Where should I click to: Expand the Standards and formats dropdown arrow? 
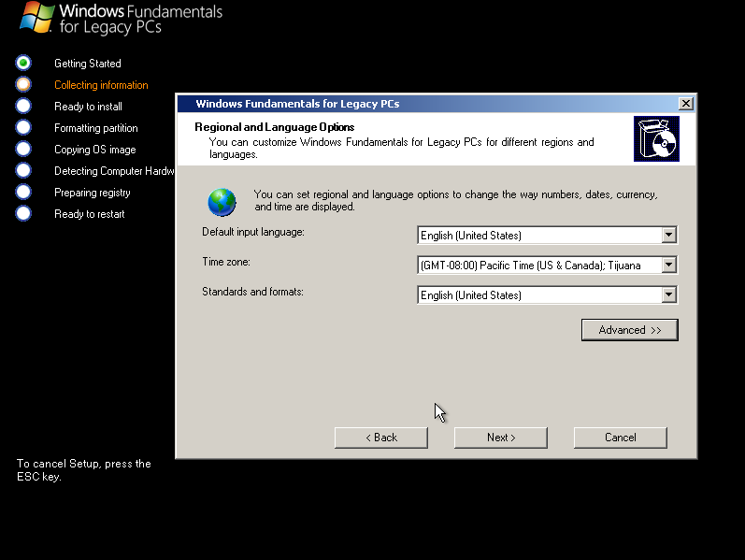coord(668,294)
